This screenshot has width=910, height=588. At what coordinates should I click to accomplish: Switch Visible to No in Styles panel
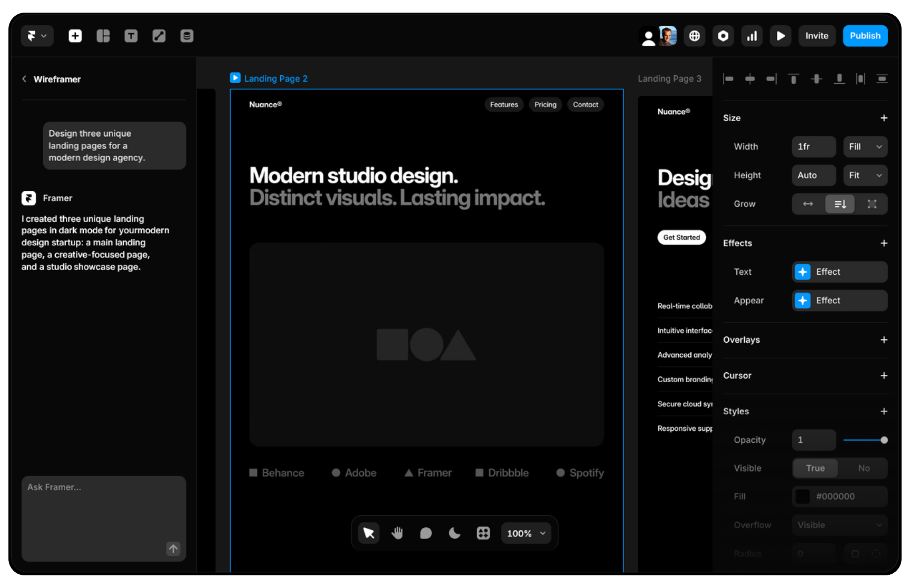point(863,468)
